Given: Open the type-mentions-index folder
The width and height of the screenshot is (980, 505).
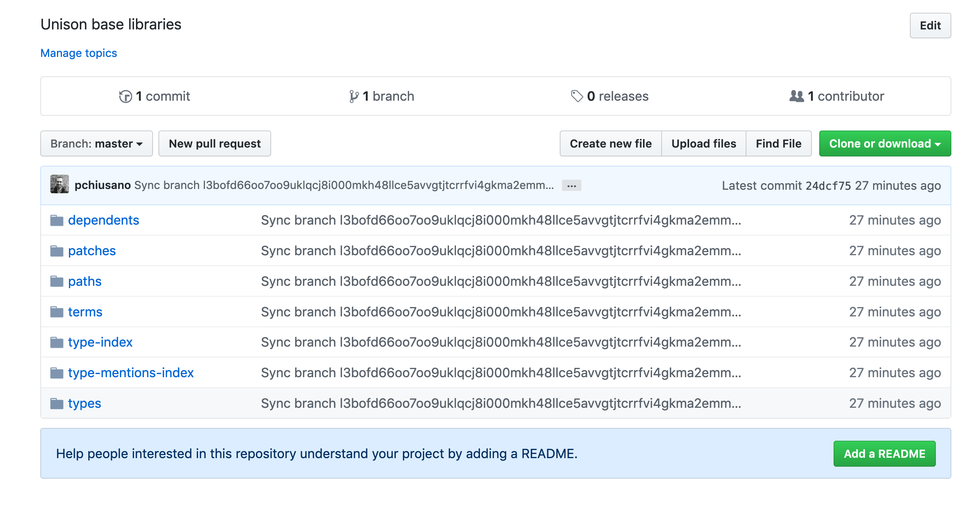Looking at the screenshot, I should pyautogui.click(x=131, y=373).
